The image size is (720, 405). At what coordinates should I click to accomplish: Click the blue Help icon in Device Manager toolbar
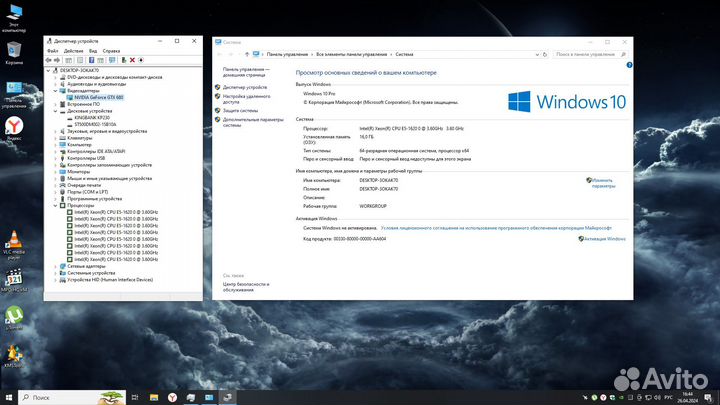tap(91, 60)
